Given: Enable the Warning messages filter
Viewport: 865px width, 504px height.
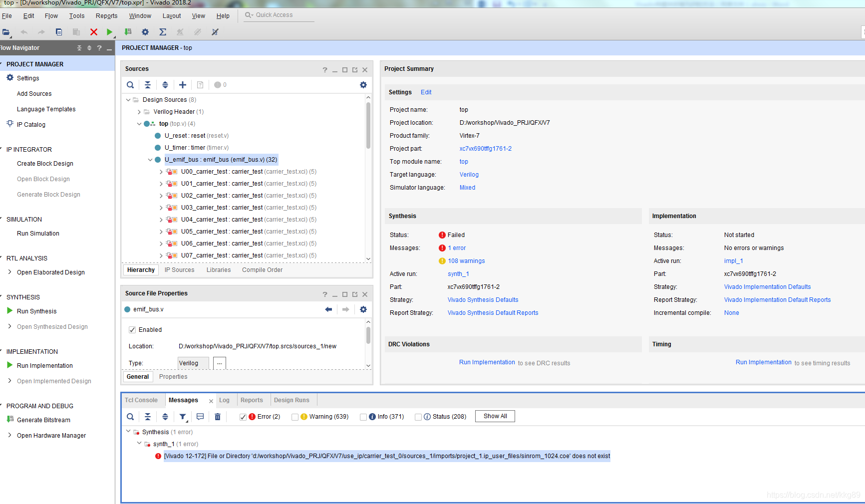Looking at the screenshot, I should [x=295, y=417].
